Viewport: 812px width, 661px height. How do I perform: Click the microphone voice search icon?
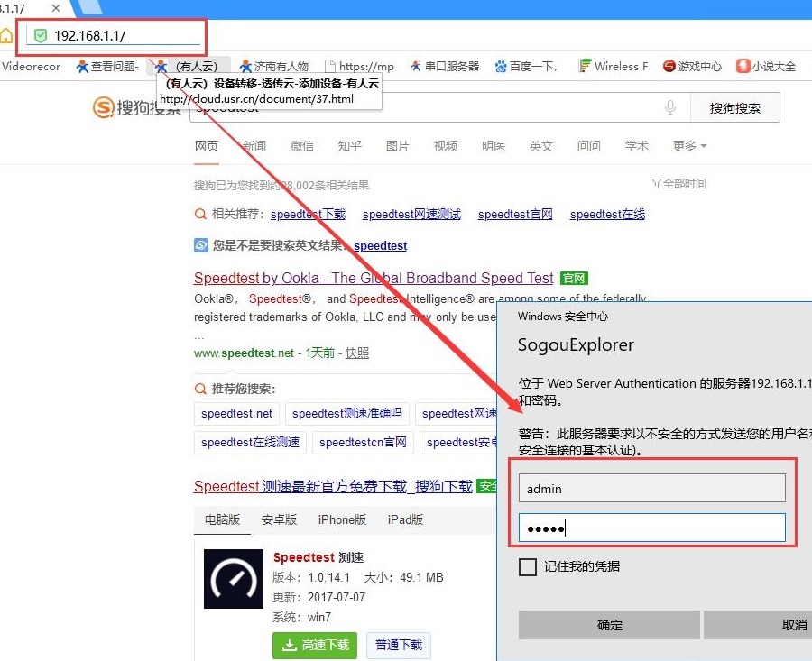670,107
